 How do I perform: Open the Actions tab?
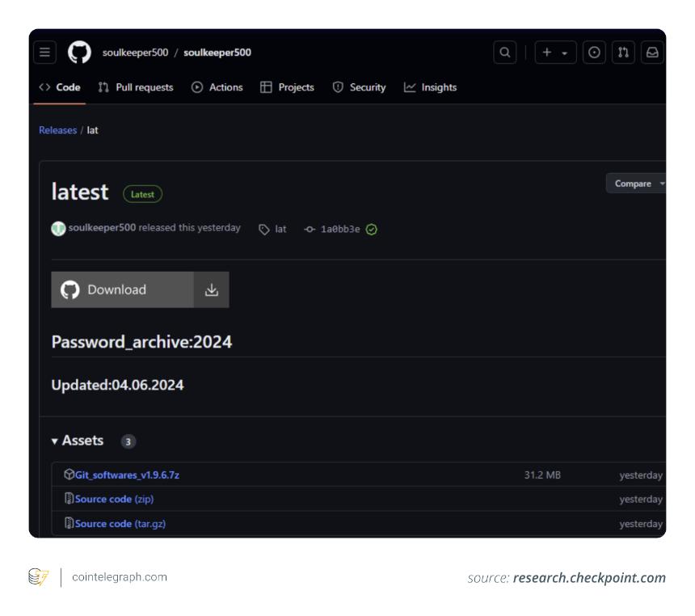pyautogui.click(x=217, y=87)
